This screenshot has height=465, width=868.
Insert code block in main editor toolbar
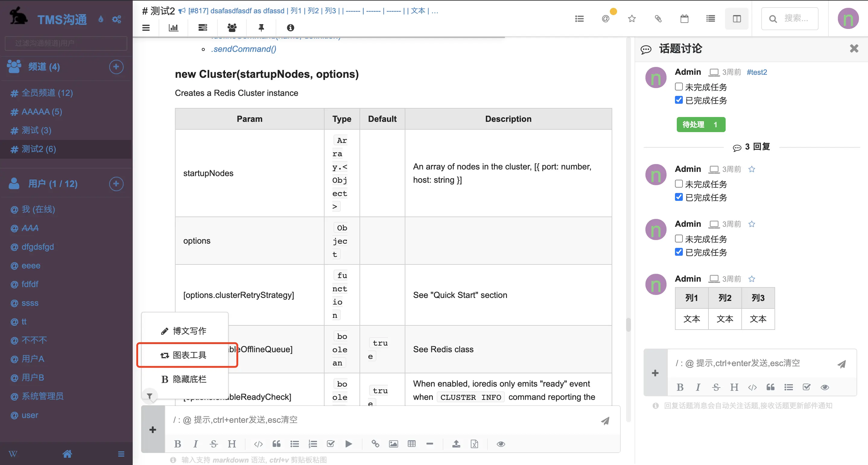click(258, 444)
